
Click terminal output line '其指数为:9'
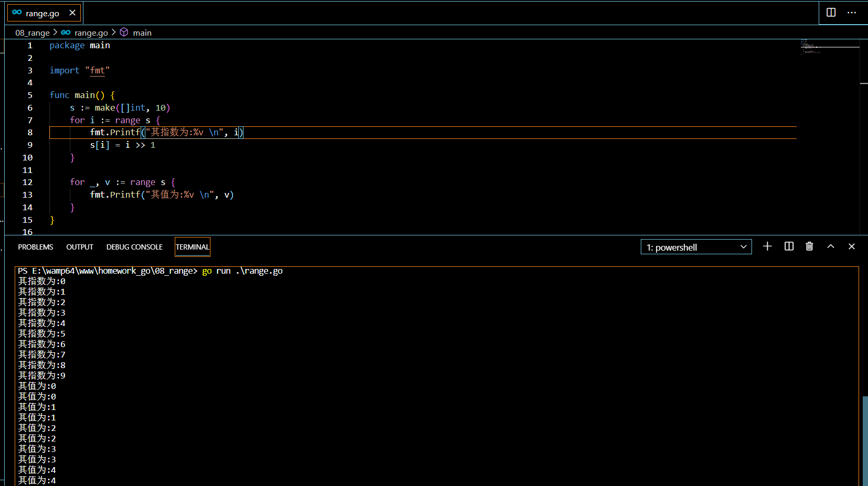42,376
